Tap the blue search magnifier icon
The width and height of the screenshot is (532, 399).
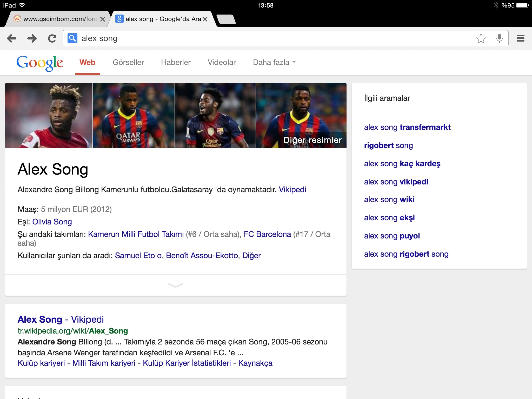tap(72, 38)
